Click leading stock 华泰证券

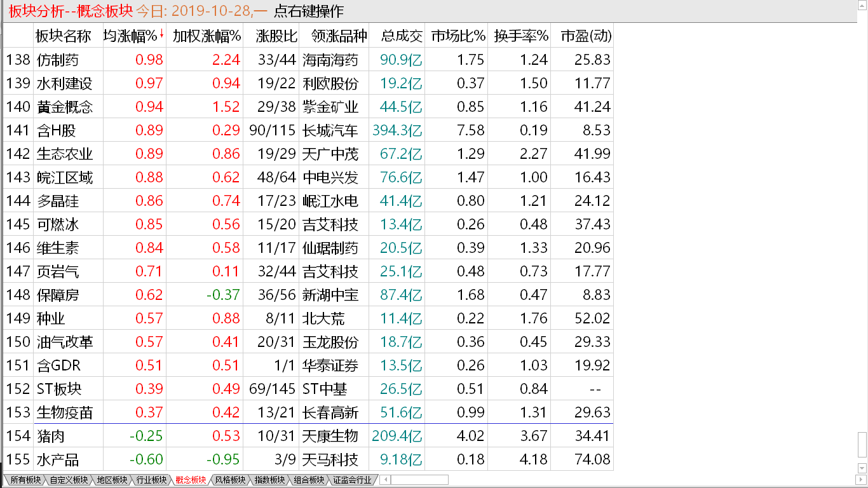tap(330, 365)
